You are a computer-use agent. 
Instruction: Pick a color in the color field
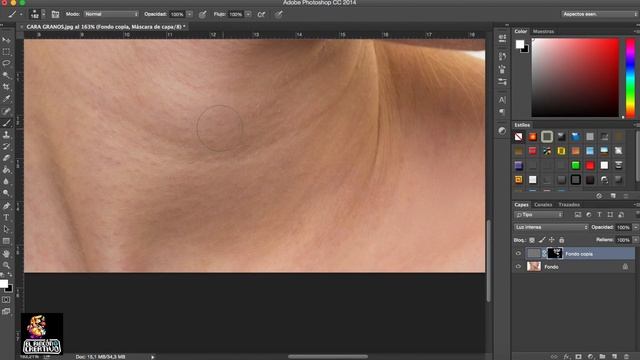(575, 78)
